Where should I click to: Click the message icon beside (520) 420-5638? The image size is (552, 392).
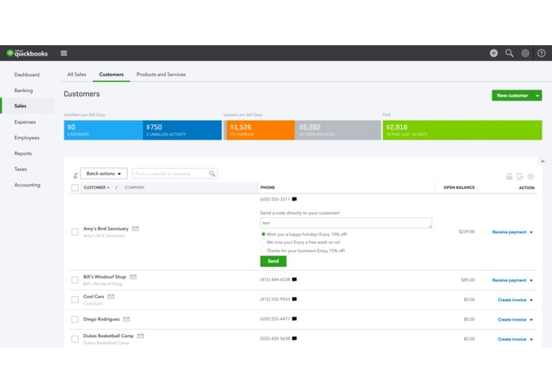(295, 339)
